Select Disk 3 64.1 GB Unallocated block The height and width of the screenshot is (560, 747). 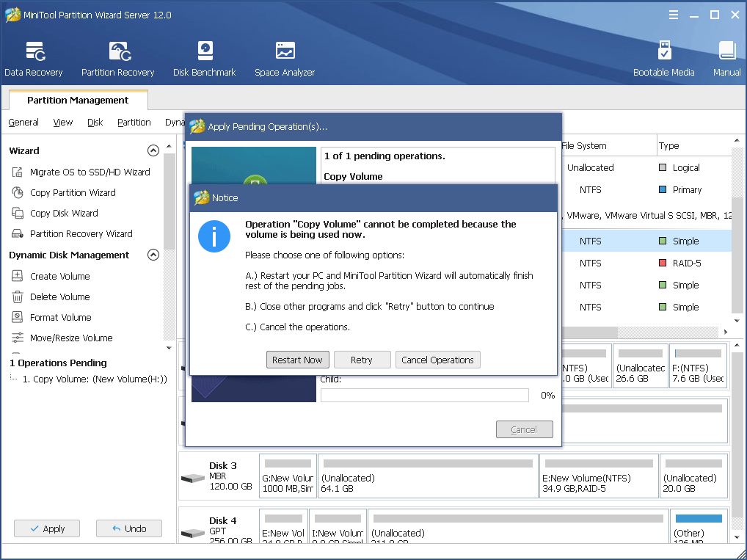pos(428,476)
